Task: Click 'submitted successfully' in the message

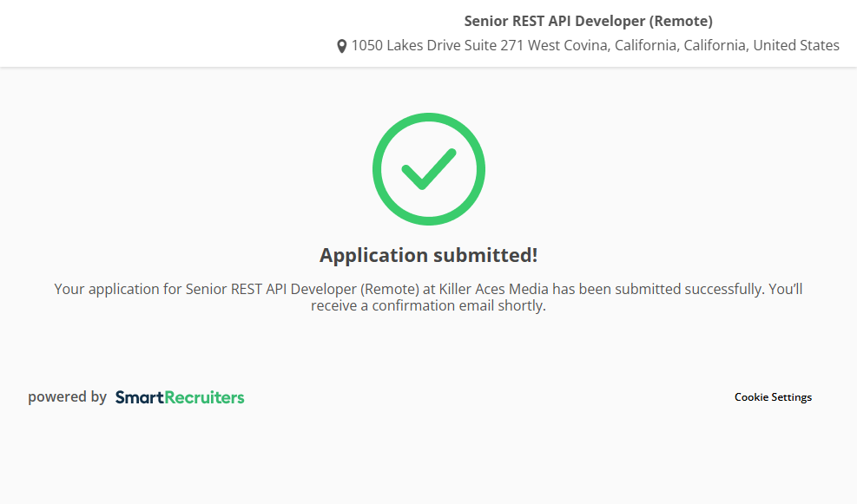Action: 692,289
